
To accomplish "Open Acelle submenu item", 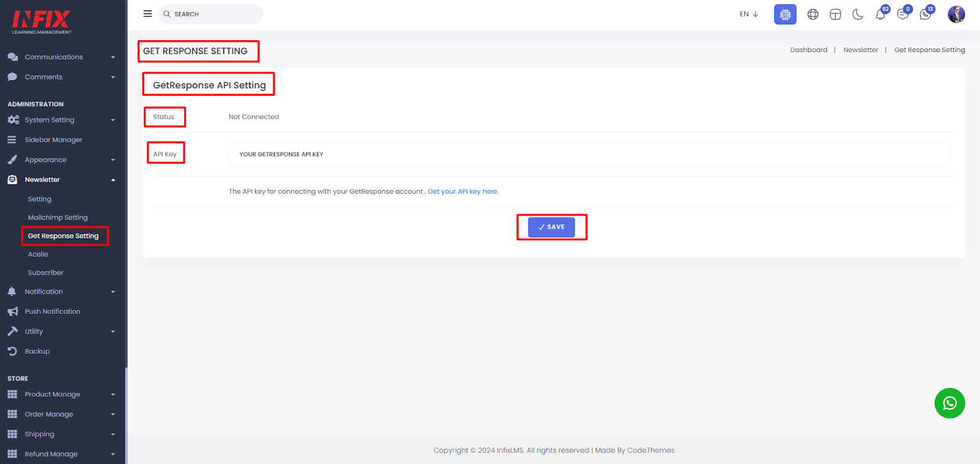I will point(38,254).
